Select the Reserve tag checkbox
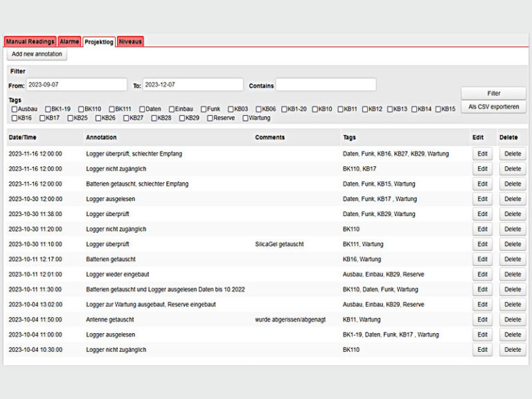Screen dimensions: 532x399 point(209,118)
